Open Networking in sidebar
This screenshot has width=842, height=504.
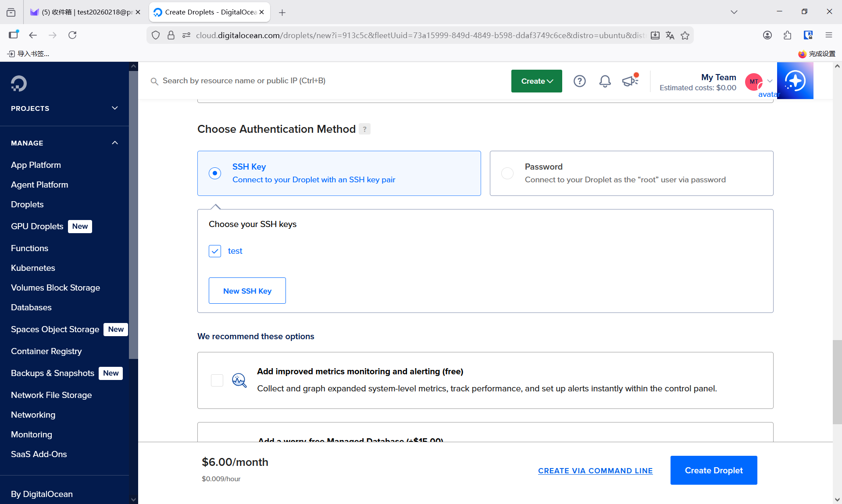[x=33, y=415]
